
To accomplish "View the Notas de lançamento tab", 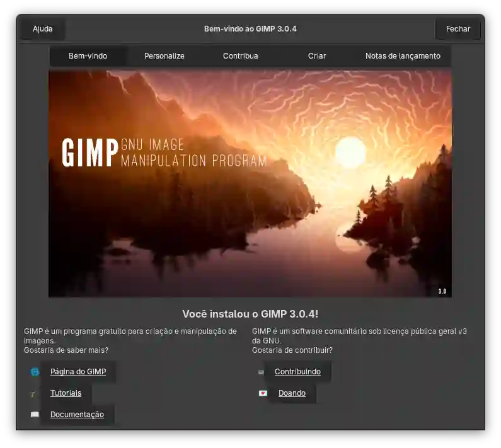I will coord(403,56).
